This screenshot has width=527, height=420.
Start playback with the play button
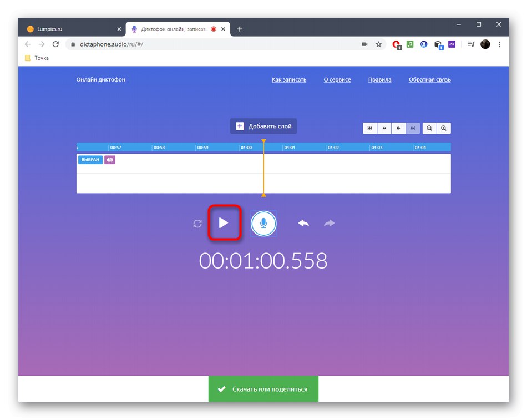coord(224,223)
